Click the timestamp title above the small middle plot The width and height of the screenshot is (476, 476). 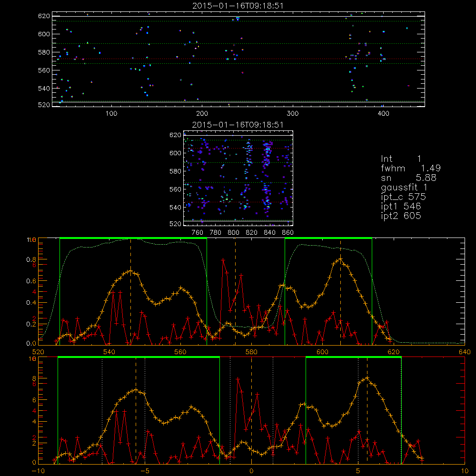point(238,125)
